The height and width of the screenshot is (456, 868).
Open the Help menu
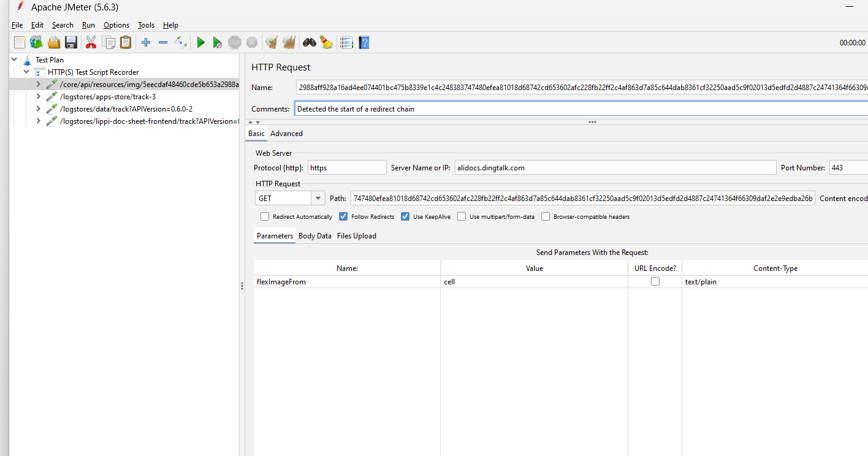[170, 25]
